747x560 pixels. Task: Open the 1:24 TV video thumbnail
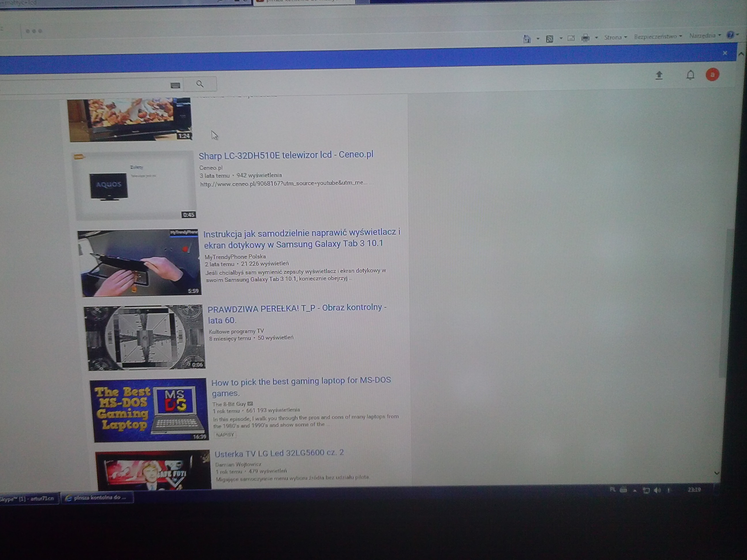[x=130, y=120]
